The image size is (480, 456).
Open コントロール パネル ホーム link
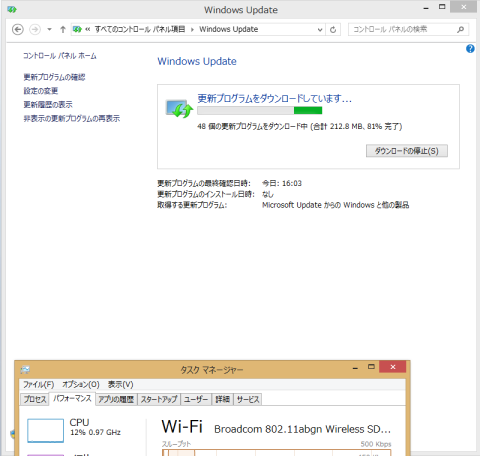pos(60,56)
